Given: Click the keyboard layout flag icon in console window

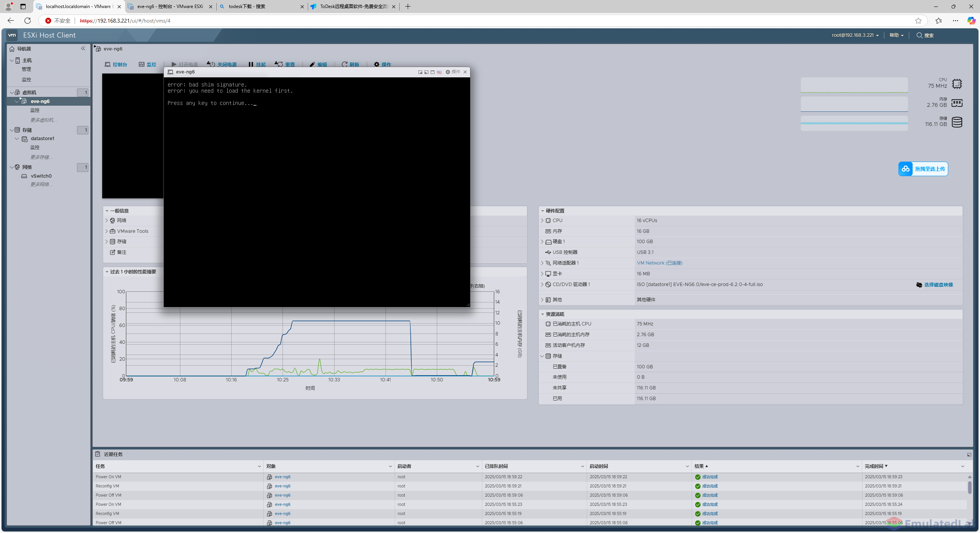Looking at the screenshot, I should (439, 72).
